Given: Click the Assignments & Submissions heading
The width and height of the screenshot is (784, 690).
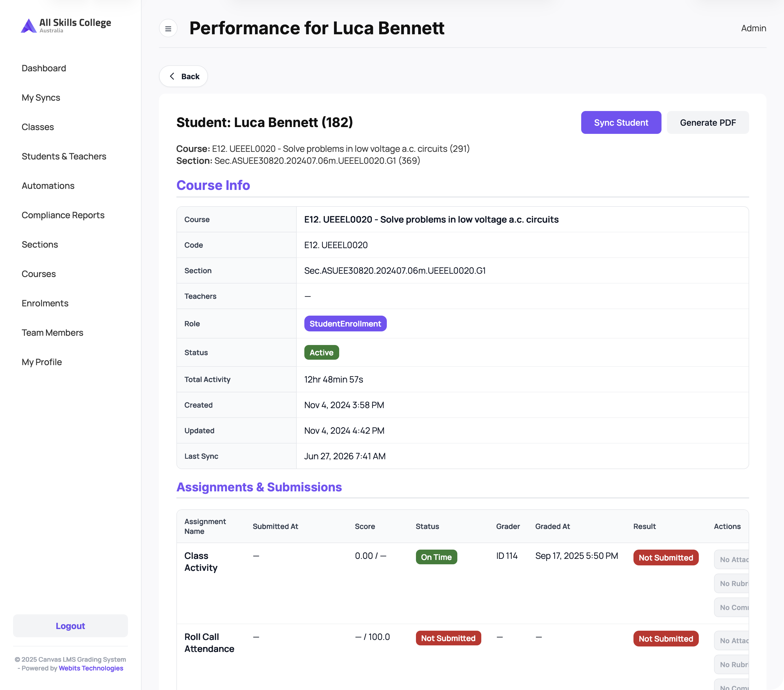Looking at the screenshot, I should (x=259, y=487).
